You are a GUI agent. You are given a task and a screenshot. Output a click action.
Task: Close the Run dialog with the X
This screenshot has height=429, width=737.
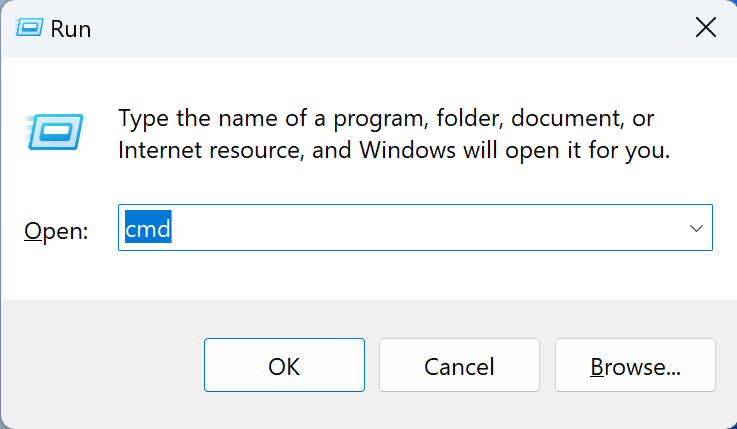705,28
